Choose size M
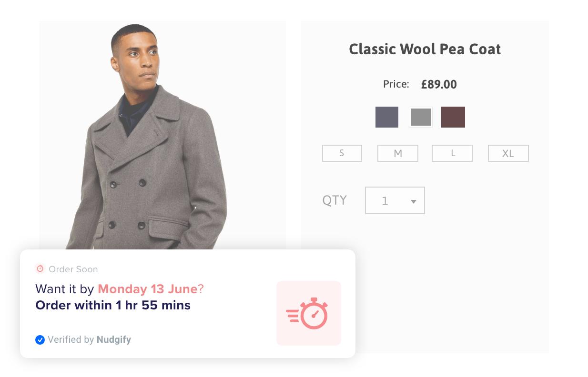This screenshot has width=588, height=377. pyautogui.click(x=397, y=153)
